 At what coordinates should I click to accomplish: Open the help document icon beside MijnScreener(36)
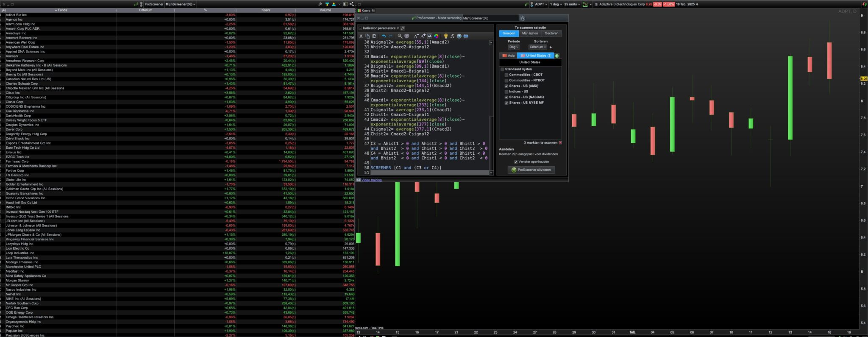point(522,18)
